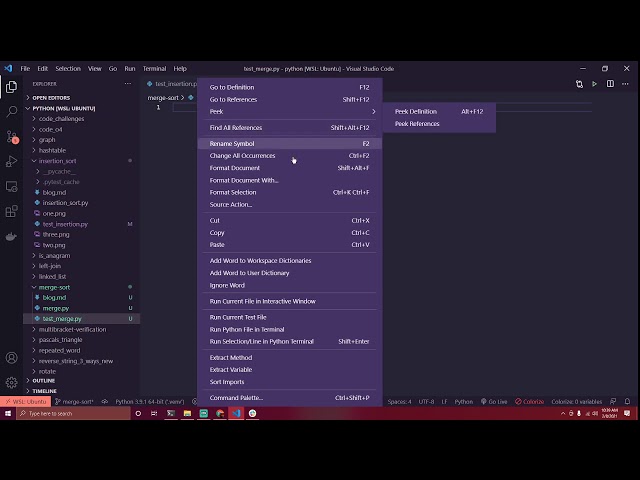Click the notifications bell in status bar

[627, 402]
